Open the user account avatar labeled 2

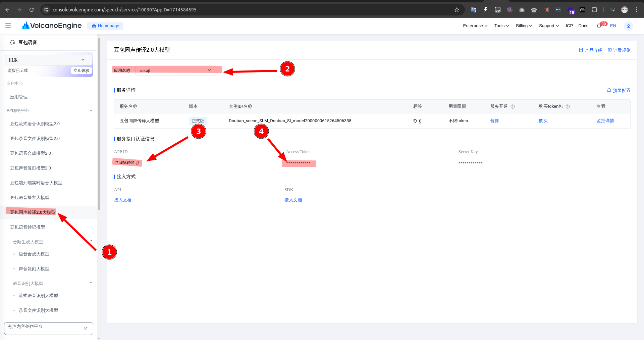click(x=628, y=26)
